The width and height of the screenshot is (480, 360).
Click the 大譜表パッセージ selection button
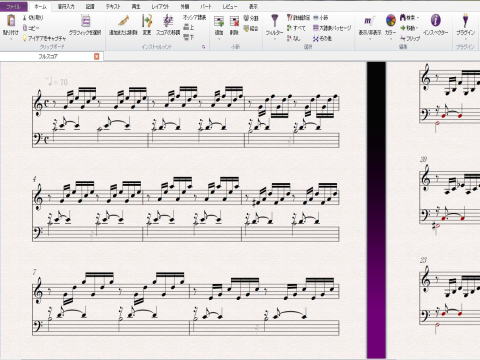[x=332, y=28]
